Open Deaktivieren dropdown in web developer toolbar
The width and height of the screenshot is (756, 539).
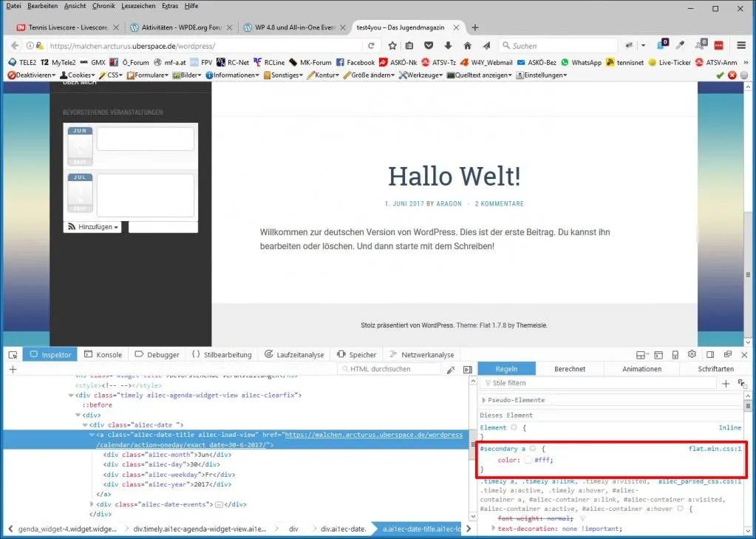32,75
